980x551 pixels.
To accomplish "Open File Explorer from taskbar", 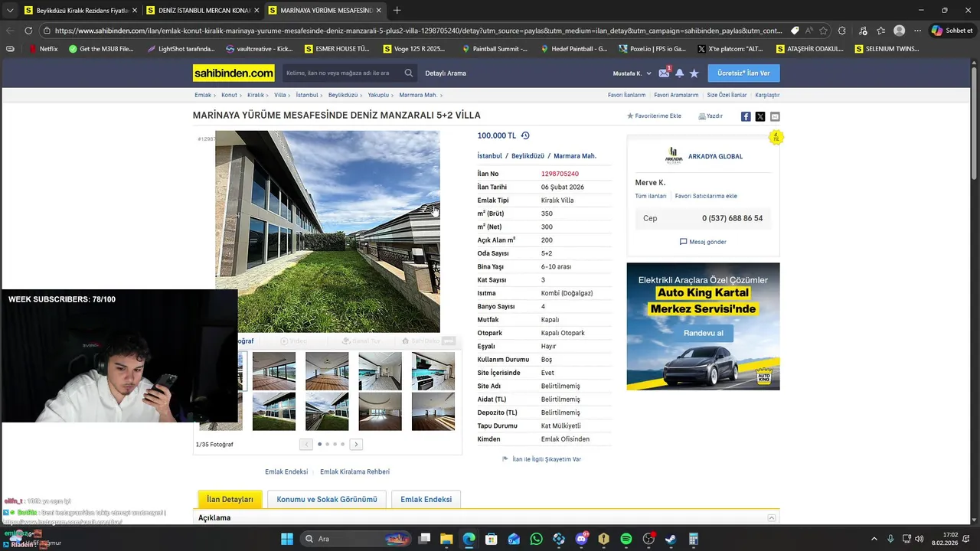I will [x=446, y=539].
